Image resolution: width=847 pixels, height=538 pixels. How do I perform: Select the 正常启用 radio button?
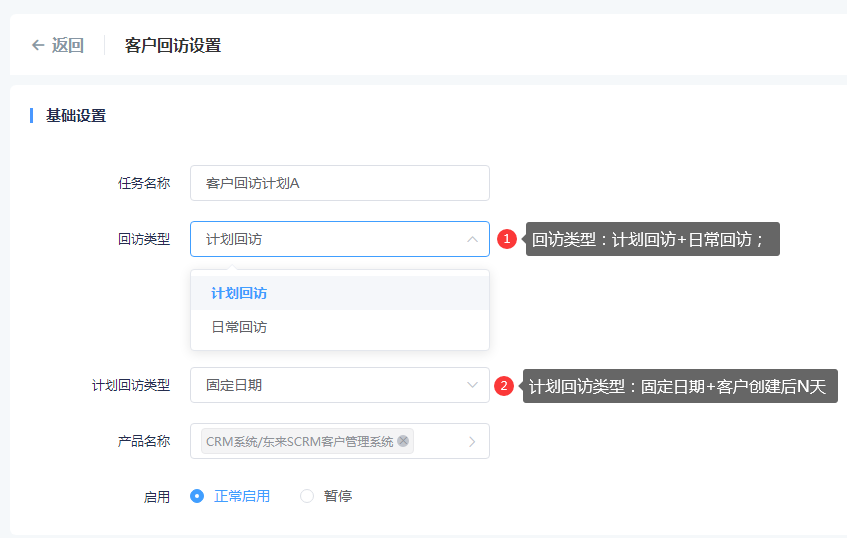click(197, 496)
